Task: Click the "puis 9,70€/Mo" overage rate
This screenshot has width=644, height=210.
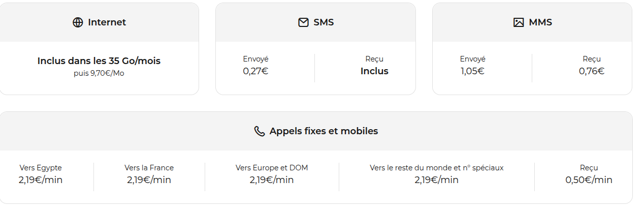Action: pos(99,73)
